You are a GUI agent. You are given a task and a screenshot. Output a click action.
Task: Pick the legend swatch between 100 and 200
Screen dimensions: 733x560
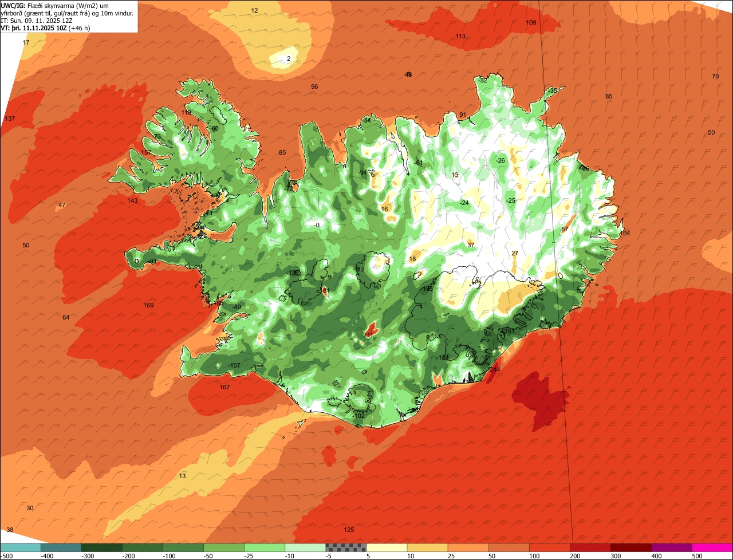point(550,547)
